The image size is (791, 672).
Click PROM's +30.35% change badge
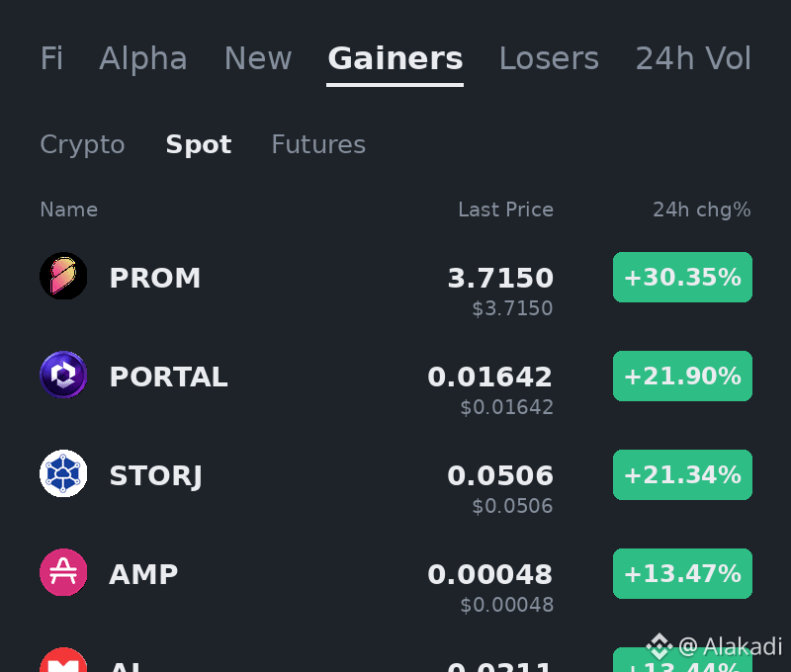(682, 278)
